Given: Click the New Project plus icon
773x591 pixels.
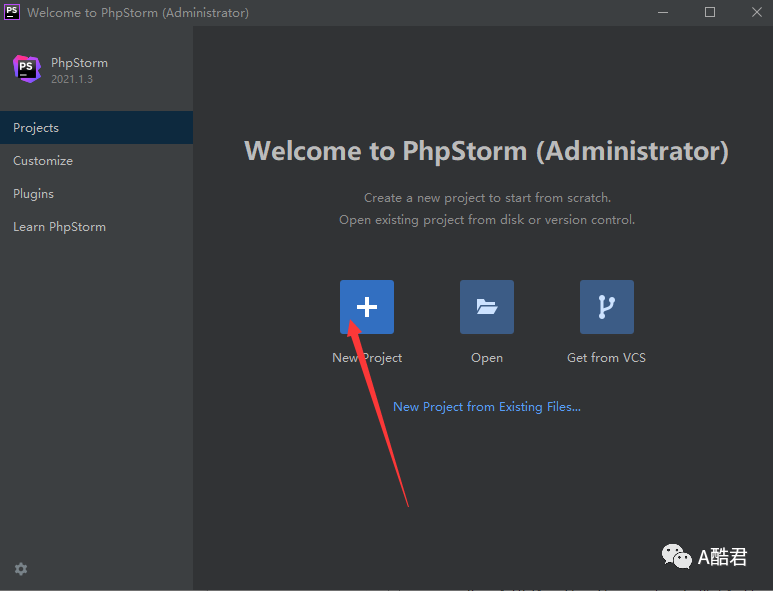Looking at the screenshot, I should (366, 307).
